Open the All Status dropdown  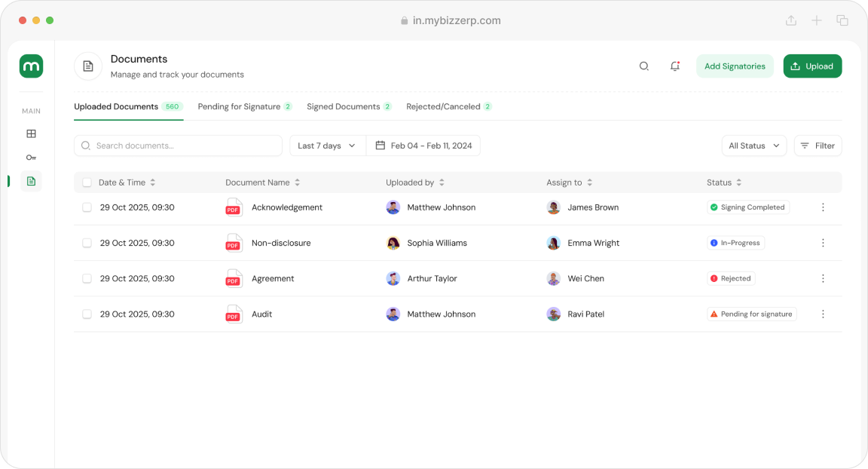tap(753, 146)
